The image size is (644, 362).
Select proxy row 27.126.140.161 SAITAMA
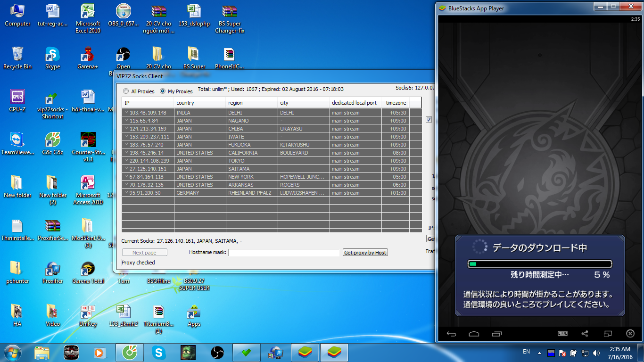pos(272,169)
